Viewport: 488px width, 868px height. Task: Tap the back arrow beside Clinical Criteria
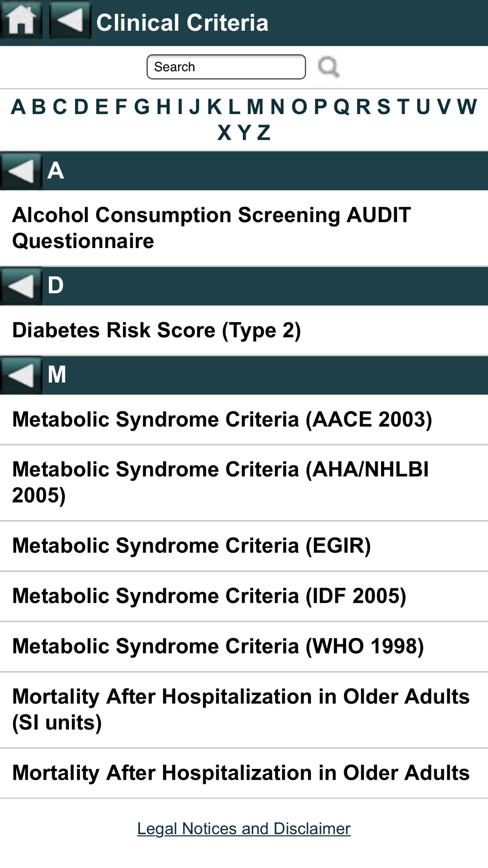tap(70, 20)
